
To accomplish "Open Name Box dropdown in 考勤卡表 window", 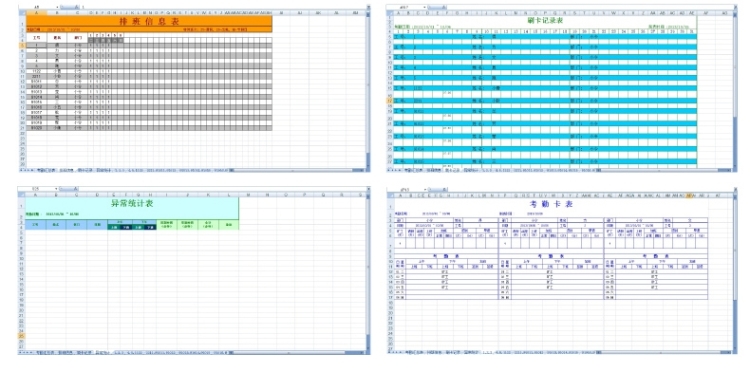I will 426,190.
